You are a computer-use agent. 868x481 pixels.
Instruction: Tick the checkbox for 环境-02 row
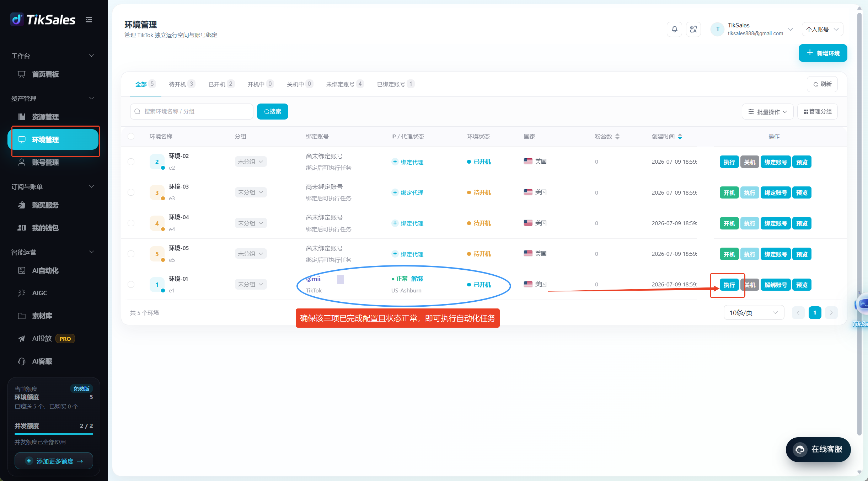[131, 162]
